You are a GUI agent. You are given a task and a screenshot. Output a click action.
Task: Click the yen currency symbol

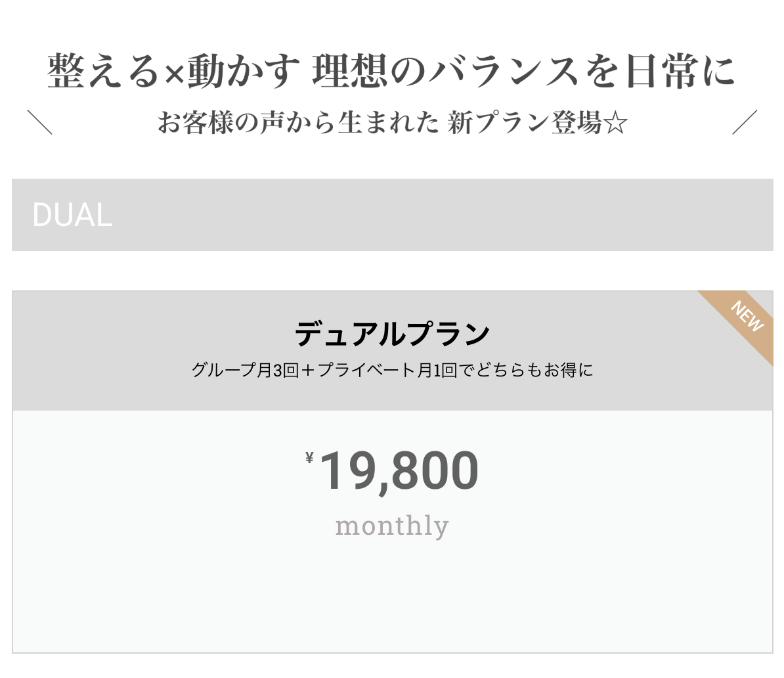click(x=309, y=459)
